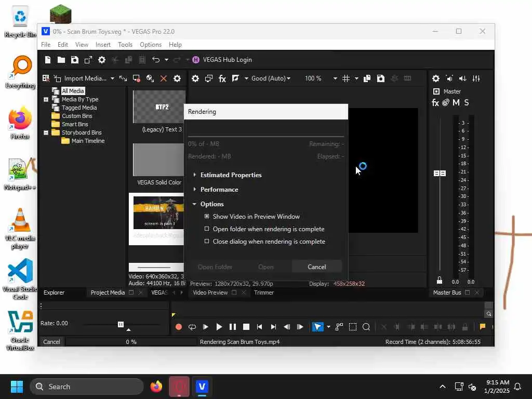
Task: Save snapshot to file icon
Action: [381, 78]
